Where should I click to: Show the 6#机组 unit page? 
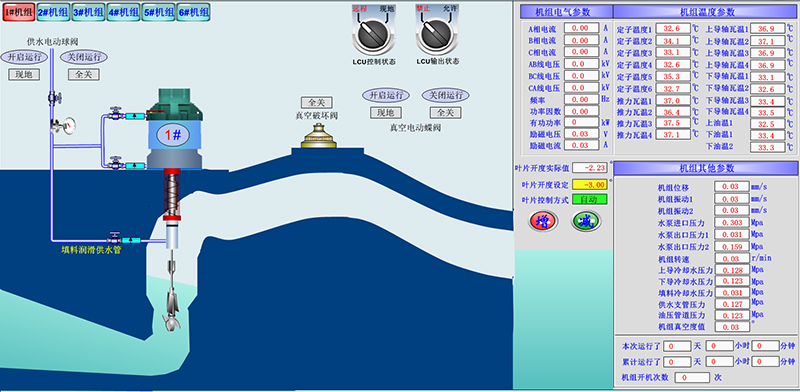click(193, 12)
